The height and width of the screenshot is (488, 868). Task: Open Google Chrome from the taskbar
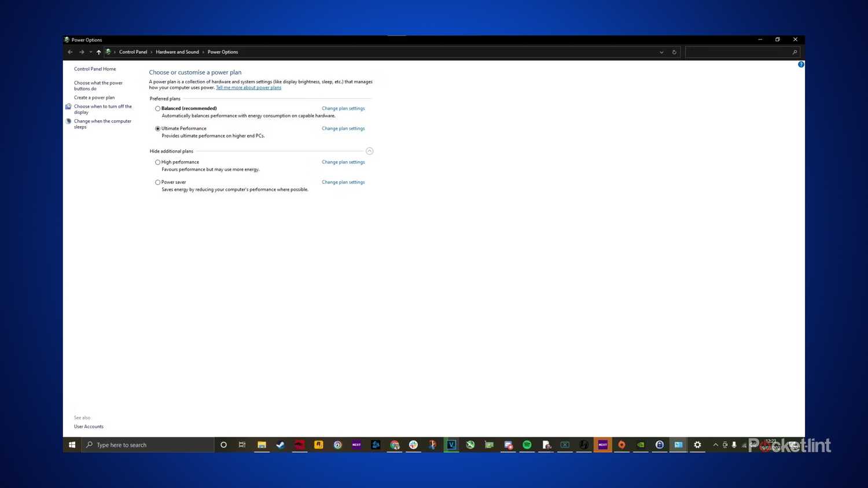(x=395, y=445)
